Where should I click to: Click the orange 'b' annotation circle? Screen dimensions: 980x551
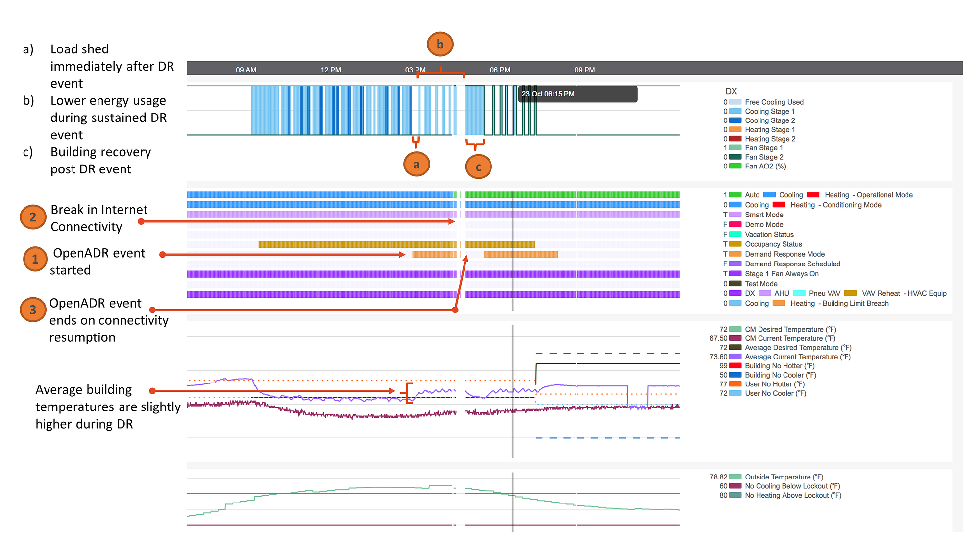coord(440,45)
